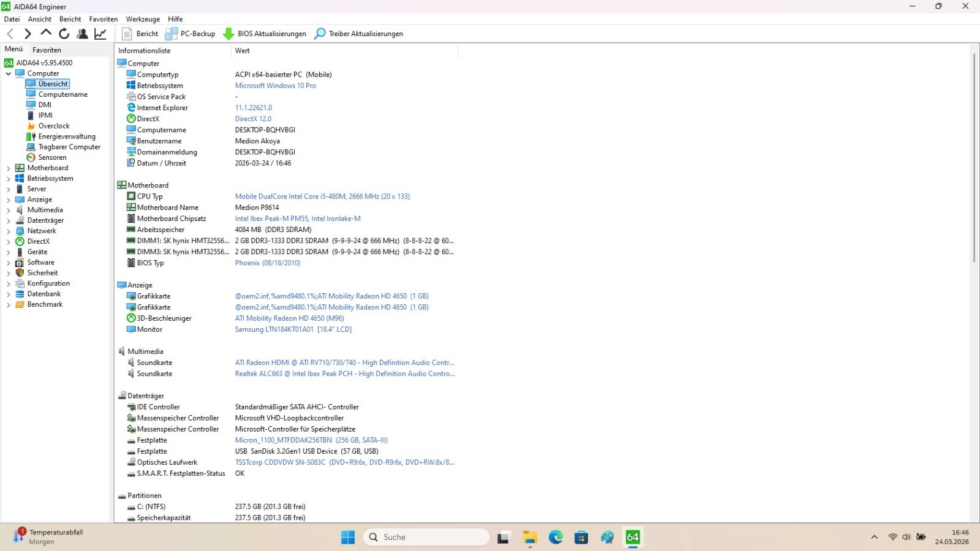Expand the Datenträger tree node

[x=9, y=220]
